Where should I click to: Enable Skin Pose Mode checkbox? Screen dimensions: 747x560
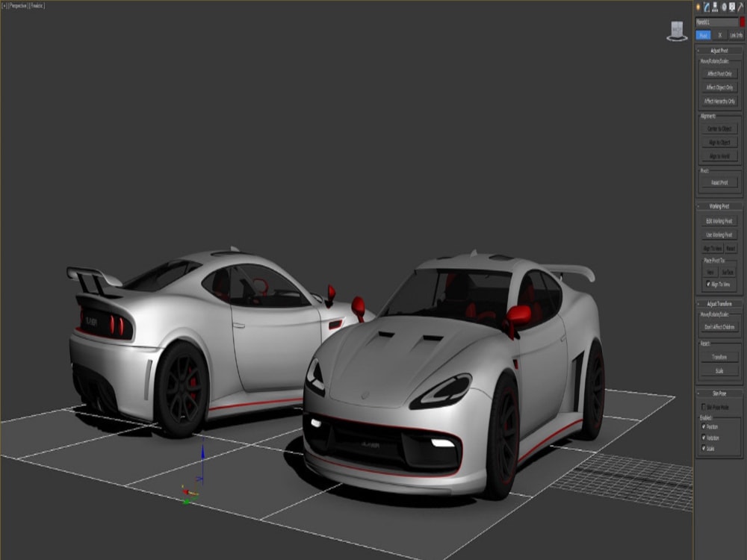(x=704, y=407)
